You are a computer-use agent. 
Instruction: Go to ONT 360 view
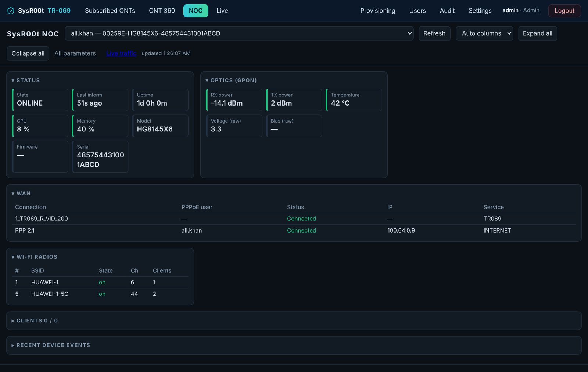pos(162,11)
